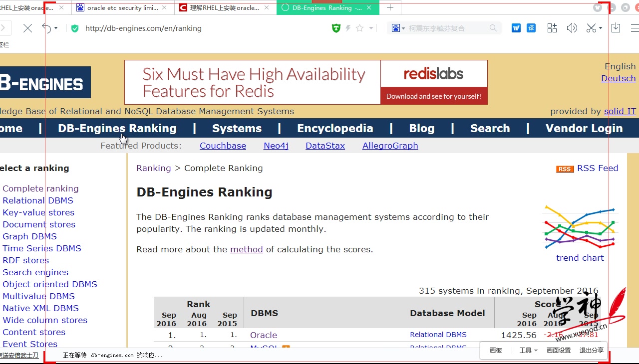
Task: Open dropdown next to the restore page arrow
Action: (x=56, y=28)
